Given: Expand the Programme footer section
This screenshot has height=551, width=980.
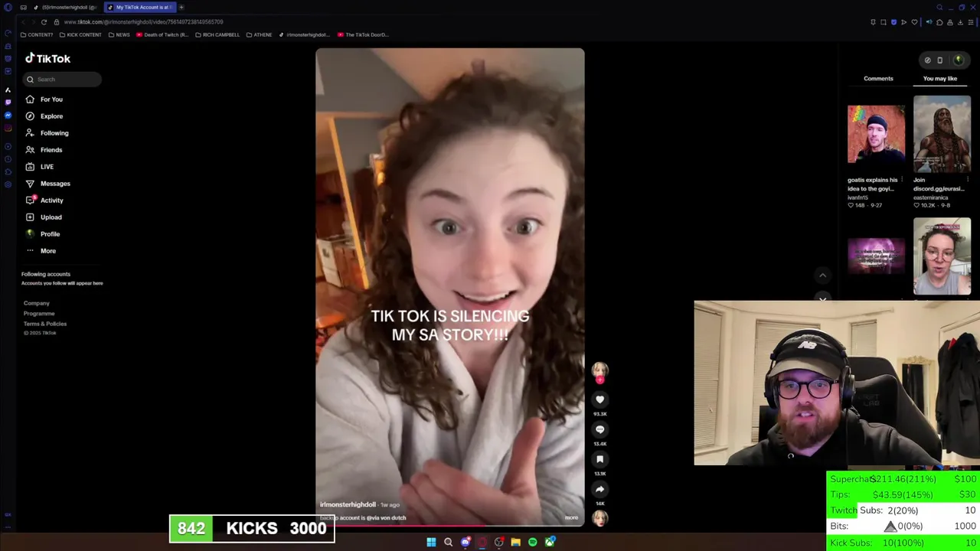Looking at the screenshot, I should [x=39, y=314].
